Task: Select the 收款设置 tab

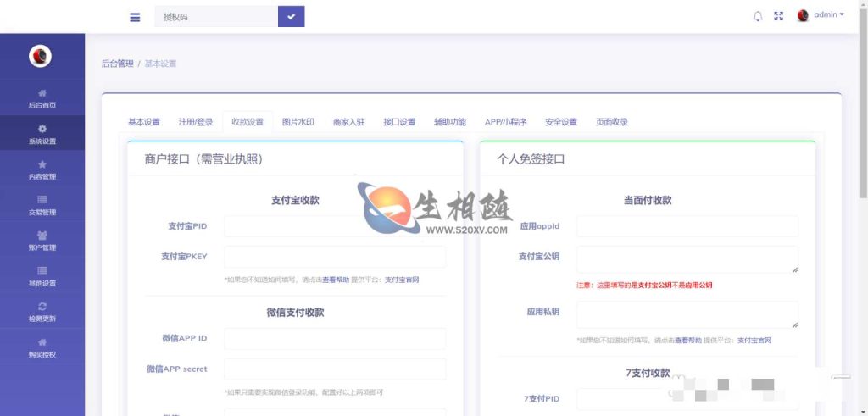Action: pos(248,122)
